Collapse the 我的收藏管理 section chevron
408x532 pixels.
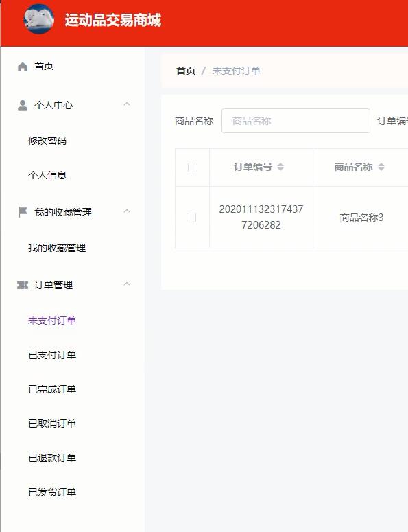tap(127, 211)
